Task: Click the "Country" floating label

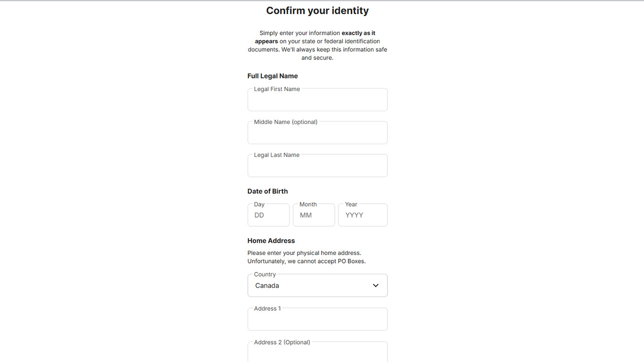Action: click(265, 274)
